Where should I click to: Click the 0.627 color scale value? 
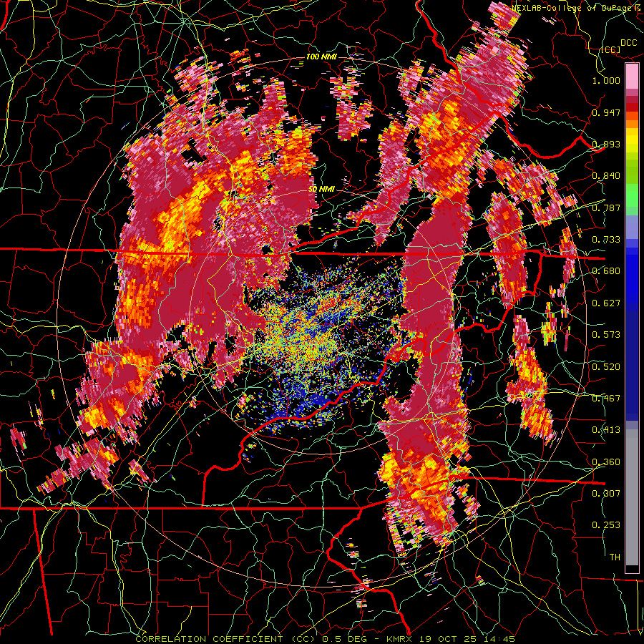click(x=606, y=303)
